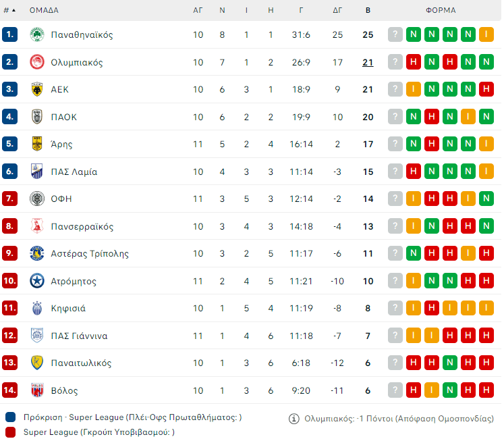Click the Olympiacos club crest
This screenshot has width=504, height=441.
point(37,62)
